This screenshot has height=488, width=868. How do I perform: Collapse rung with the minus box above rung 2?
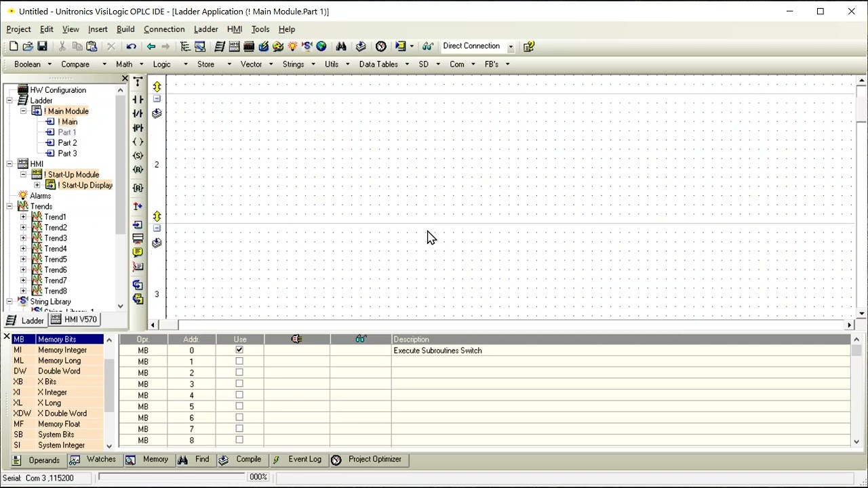157,99
